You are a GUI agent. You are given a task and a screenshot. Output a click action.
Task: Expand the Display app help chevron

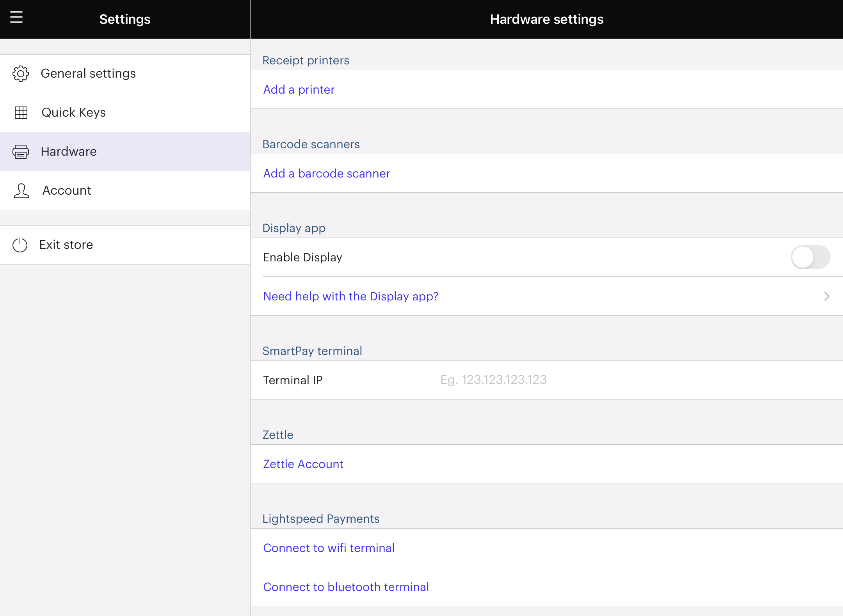coord(827,296)
